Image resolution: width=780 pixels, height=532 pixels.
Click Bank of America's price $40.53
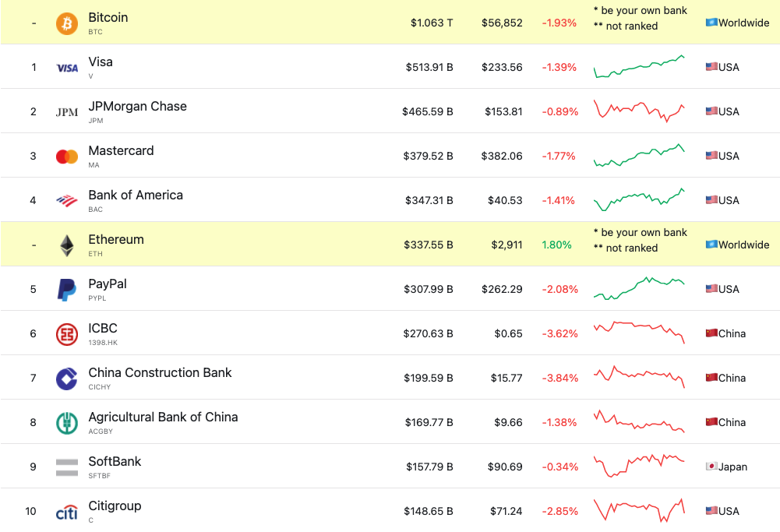[x=505, y=200]
